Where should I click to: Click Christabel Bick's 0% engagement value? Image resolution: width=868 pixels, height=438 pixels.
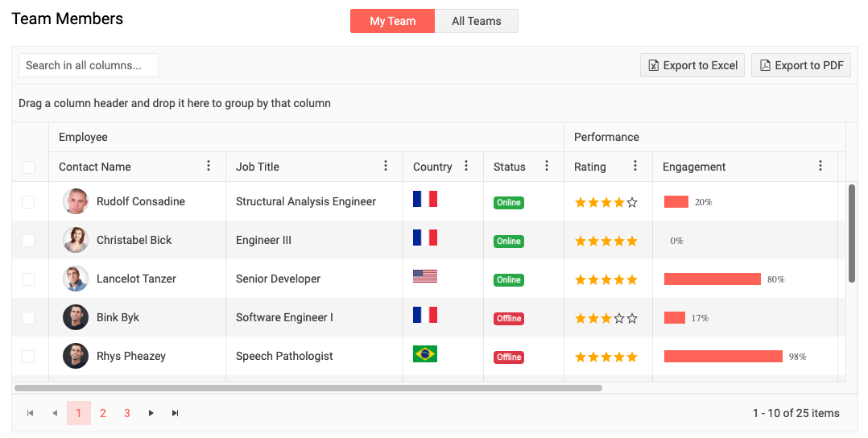(676, 241)
